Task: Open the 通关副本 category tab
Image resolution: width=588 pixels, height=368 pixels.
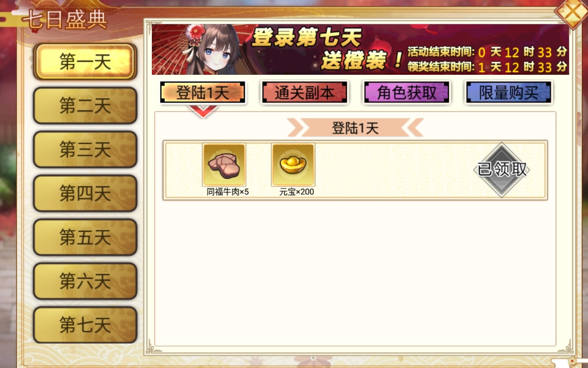Action: (304, 93)
